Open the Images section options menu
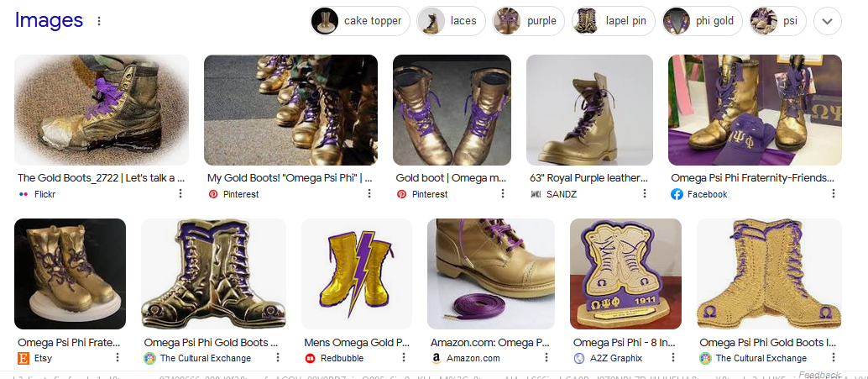Screen dimensions: 868x379 click(99, 21)
